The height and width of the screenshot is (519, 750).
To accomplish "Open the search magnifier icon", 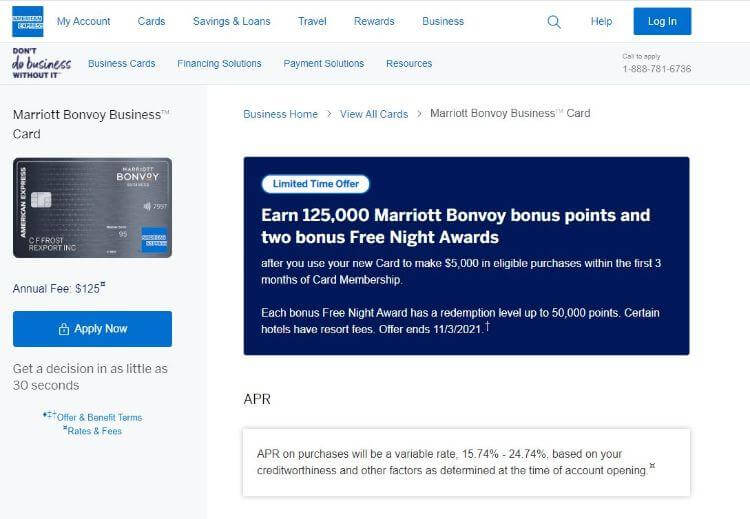I will click(554, 21).
